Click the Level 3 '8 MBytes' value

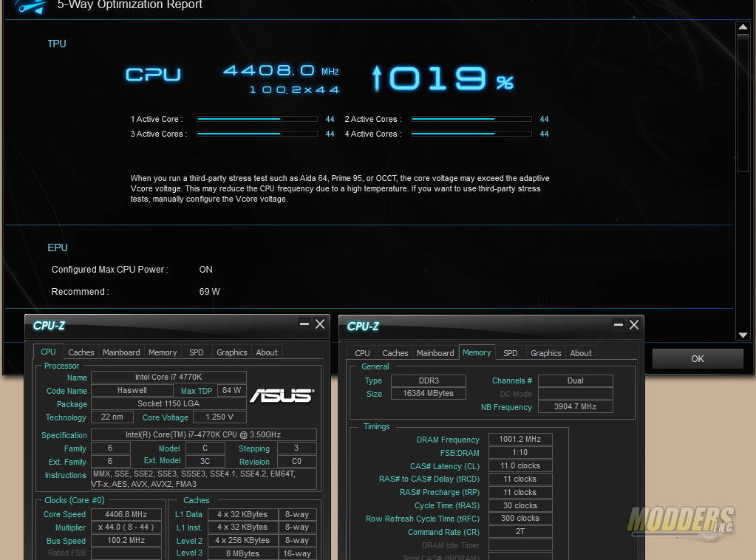tap(242, 553)
